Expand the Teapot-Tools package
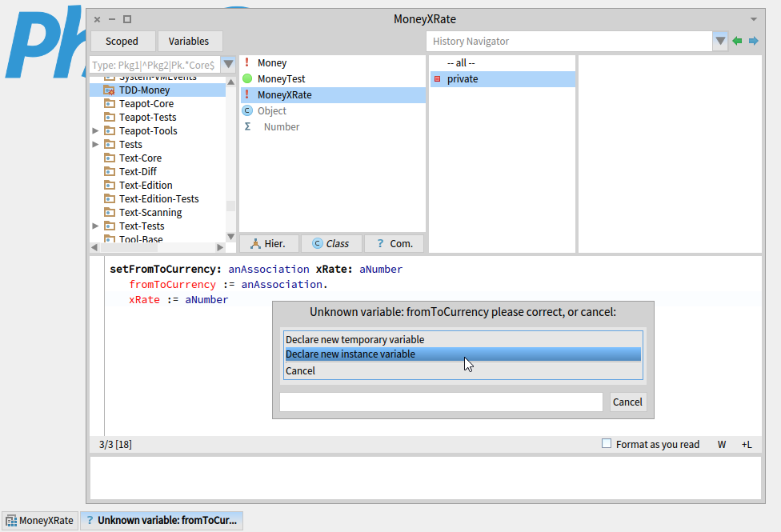 point(96,130)
